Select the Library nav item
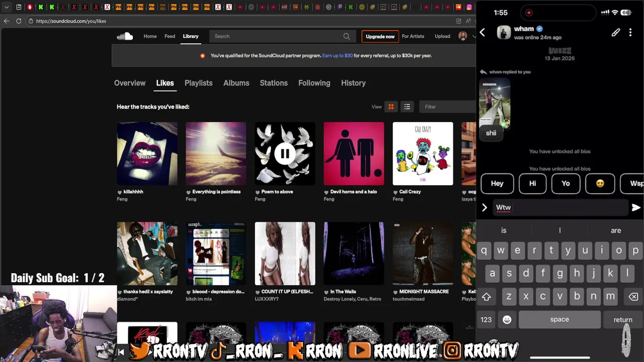The width and height of the screenshot is (644, 362). point(191,36)
